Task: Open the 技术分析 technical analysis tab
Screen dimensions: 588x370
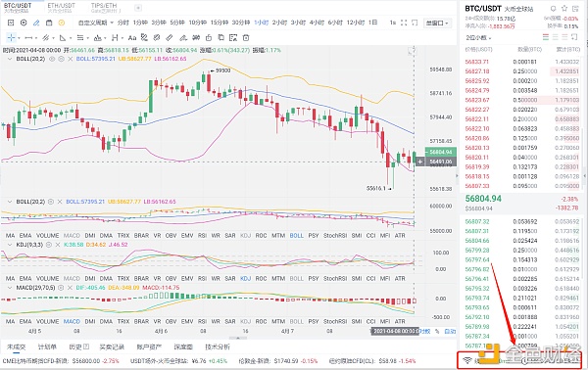Action: pos(218,347)
